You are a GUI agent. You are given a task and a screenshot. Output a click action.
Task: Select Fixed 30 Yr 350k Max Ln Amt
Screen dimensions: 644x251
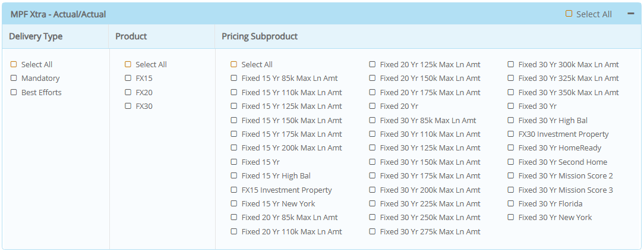click(511, 93)
